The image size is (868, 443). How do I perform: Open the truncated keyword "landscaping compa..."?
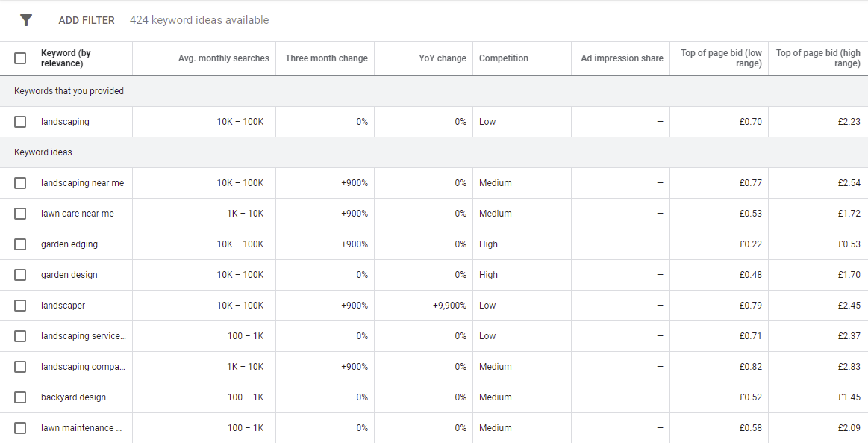click(x=82, y=366)
